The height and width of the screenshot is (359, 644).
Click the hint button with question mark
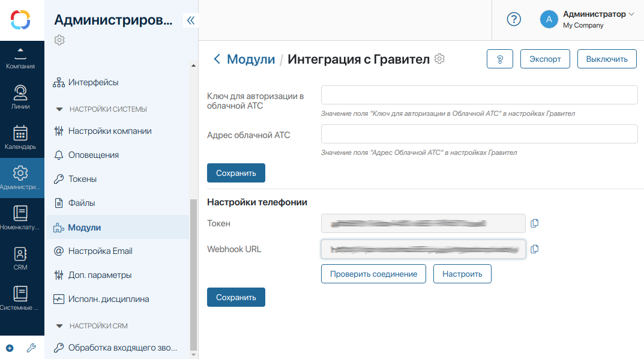coord(500,59)
